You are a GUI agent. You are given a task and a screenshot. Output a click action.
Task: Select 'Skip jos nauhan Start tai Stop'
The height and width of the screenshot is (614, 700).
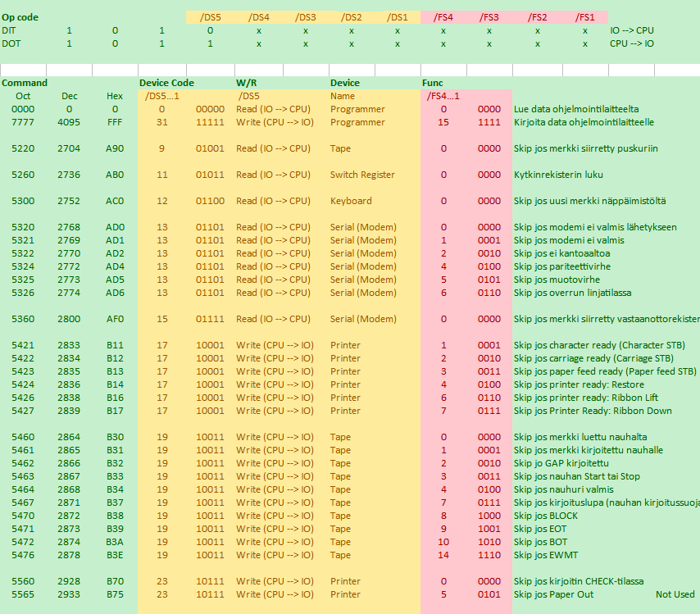coord(577,476)
